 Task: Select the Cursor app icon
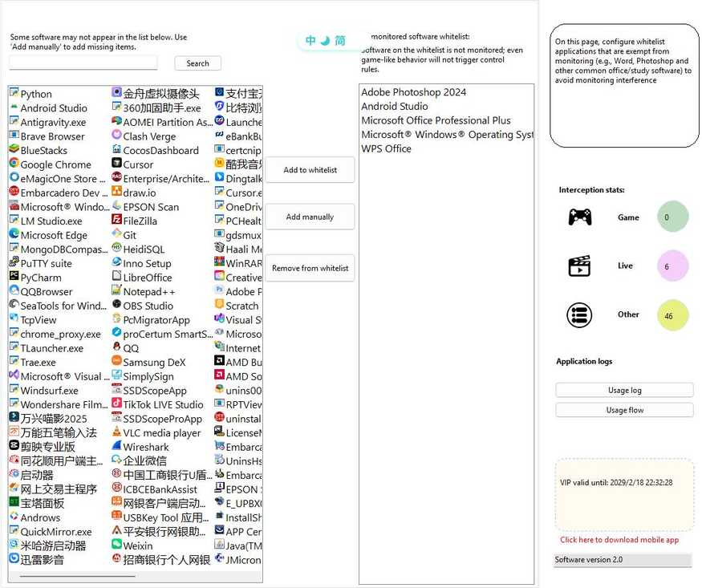(116, 164)
